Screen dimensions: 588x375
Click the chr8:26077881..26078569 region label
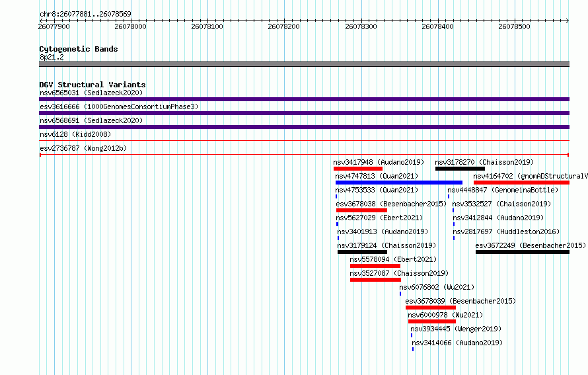(85, 15)
